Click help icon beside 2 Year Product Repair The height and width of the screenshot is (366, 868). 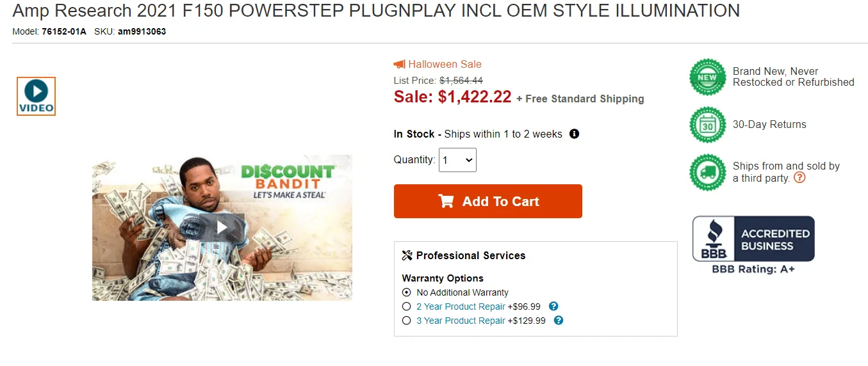[x=554, y=306]
